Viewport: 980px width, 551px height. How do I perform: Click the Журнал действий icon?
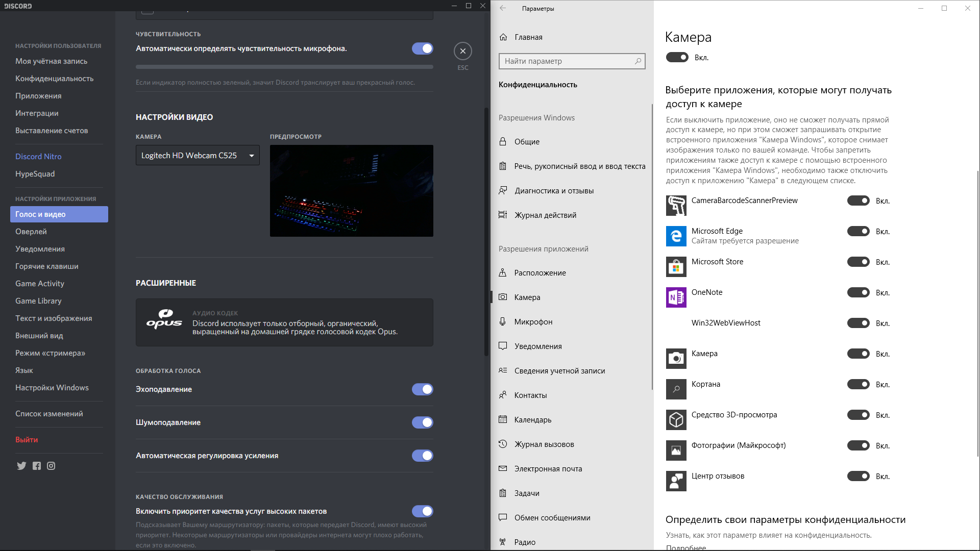[x=503, y=215]
